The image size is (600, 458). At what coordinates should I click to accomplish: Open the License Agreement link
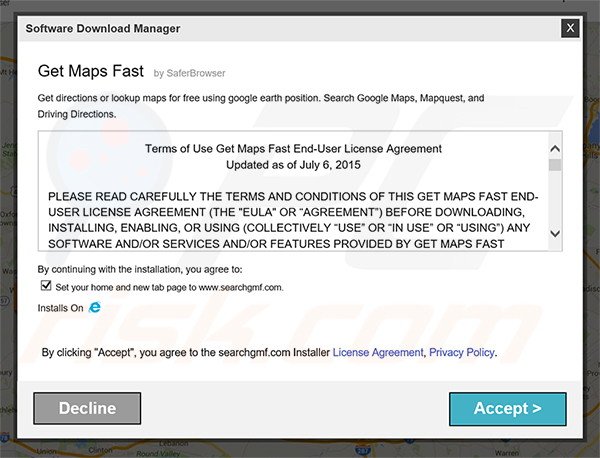pyautogui.click(x=378, y=352)
